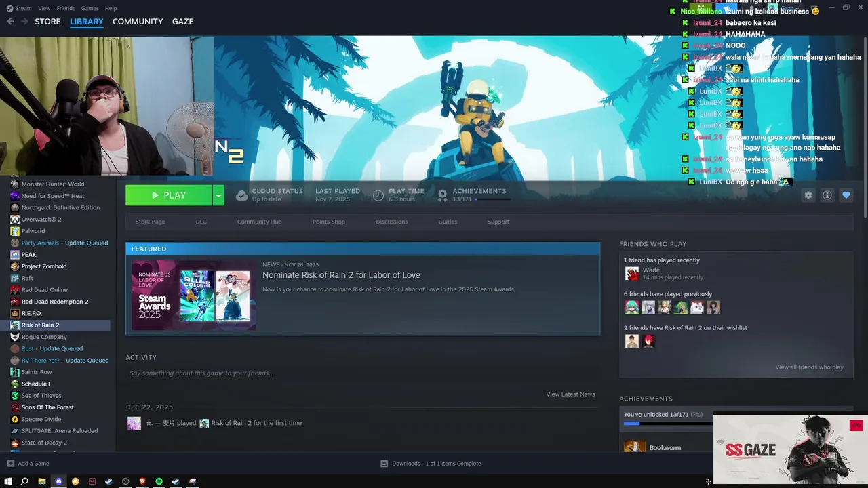Open 'Nominate Risk of Rain 2 for Labor of Love'
The height and width of the screenshot is (488, 868).
(x=341, y=274)
